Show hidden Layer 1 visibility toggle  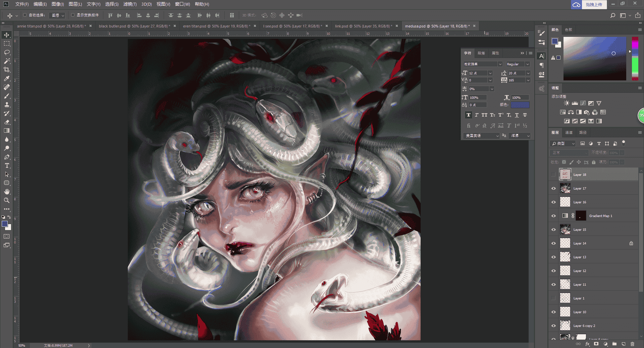(x=554, y=298)
